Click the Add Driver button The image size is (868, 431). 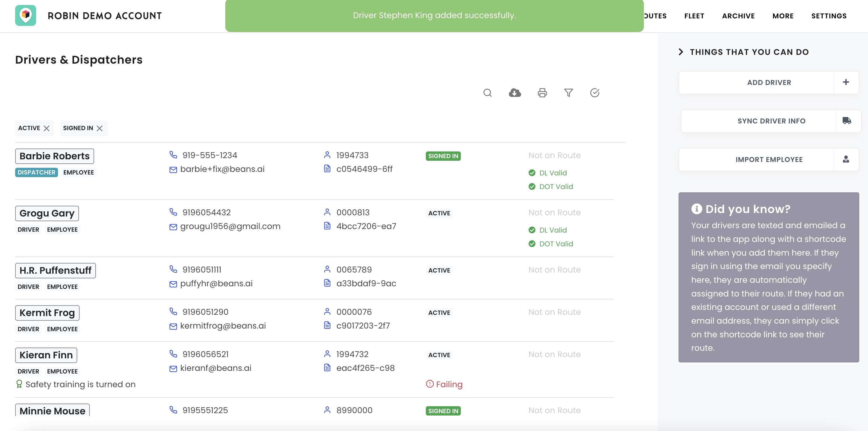click(769, 82)
